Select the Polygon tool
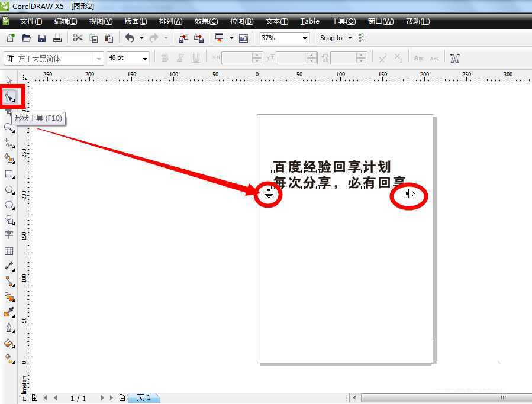532x404 pixels. [9, 205]
